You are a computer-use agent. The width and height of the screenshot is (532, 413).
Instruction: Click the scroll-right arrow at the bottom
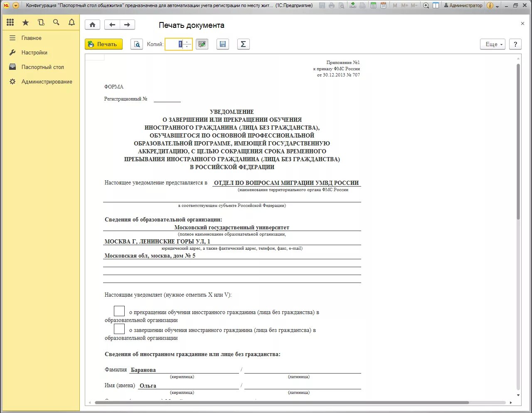coord(511,402)
